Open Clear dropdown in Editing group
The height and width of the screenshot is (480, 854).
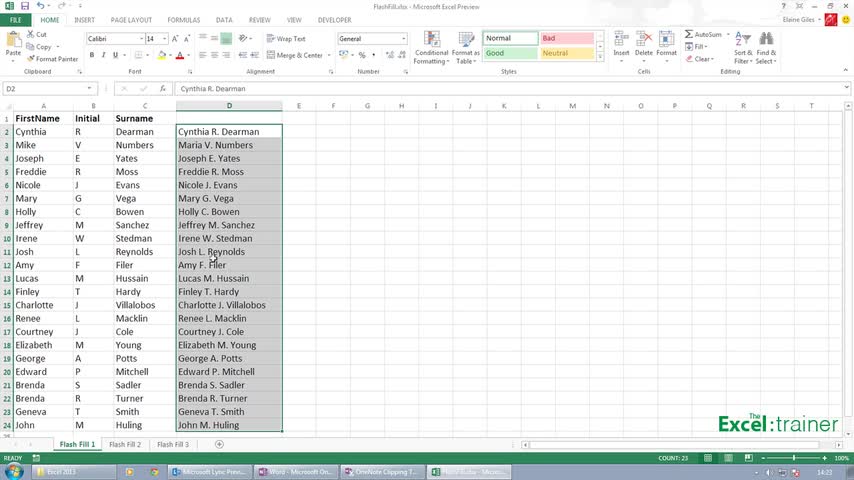pyautogui.click(x=700, y=59)
